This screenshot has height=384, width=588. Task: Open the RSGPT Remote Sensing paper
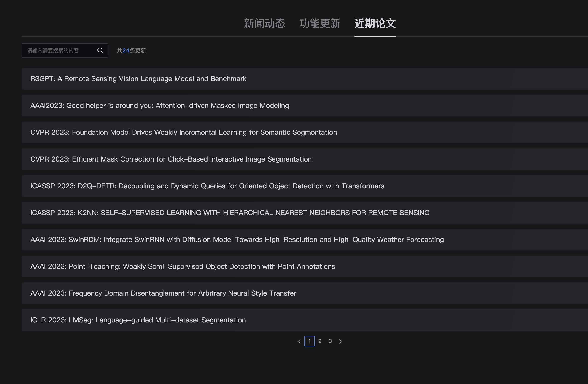(x=305, y=79)
